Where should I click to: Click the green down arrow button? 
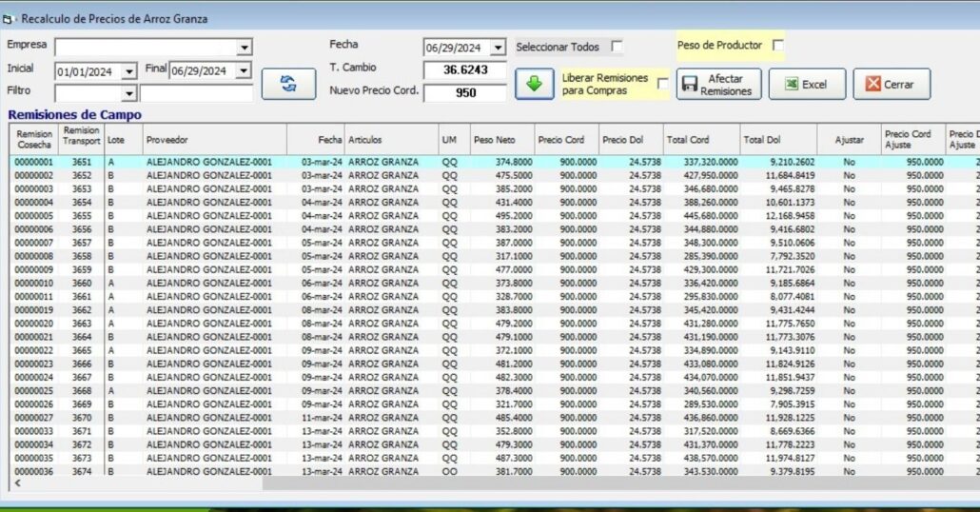coord(534,84)
